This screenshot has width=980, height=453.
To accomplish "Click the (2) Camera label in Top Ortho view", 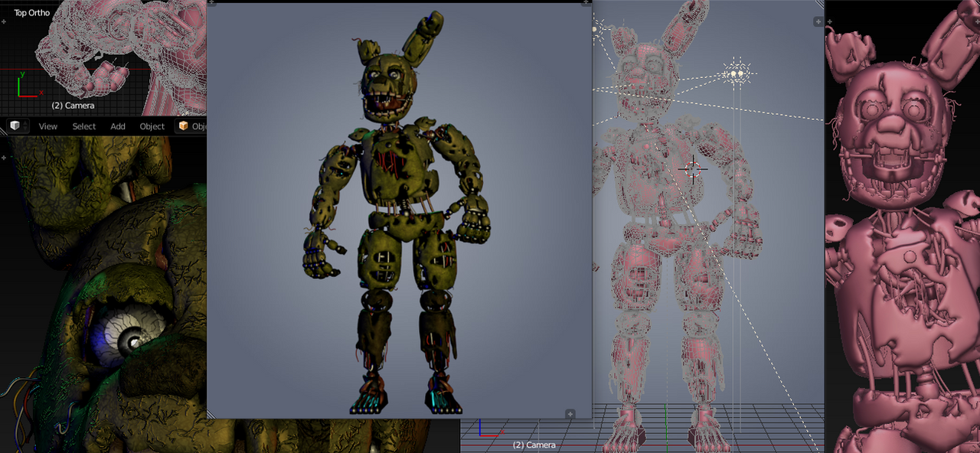I will coord(73,106).
